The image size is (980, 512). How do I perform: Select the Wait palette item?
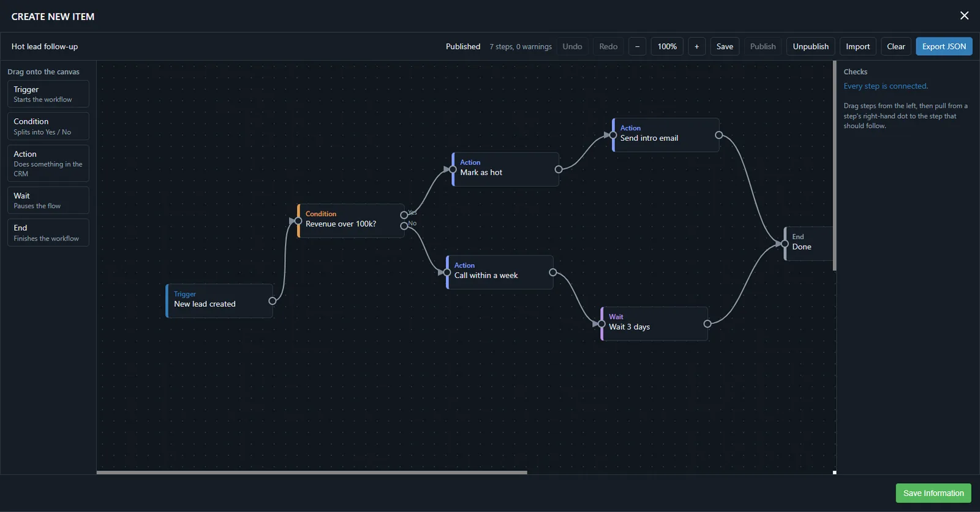coord(48,200)
